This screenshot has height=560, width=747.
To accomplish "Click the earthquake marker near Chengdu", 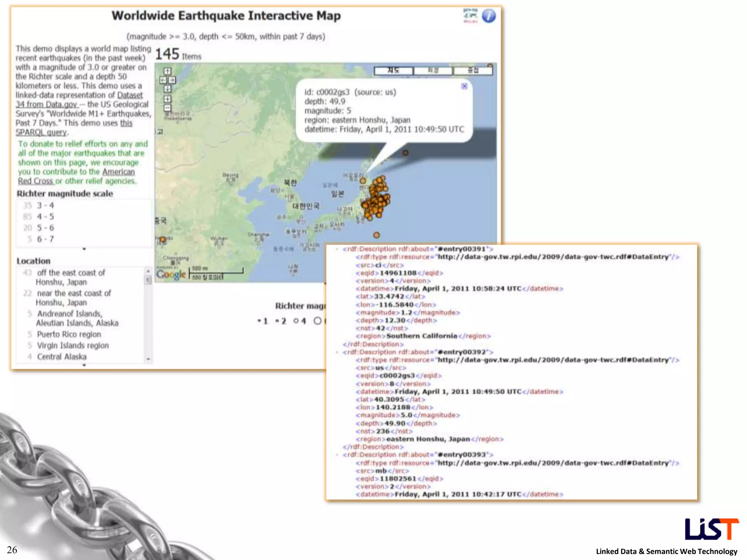I will coord(163,240).
